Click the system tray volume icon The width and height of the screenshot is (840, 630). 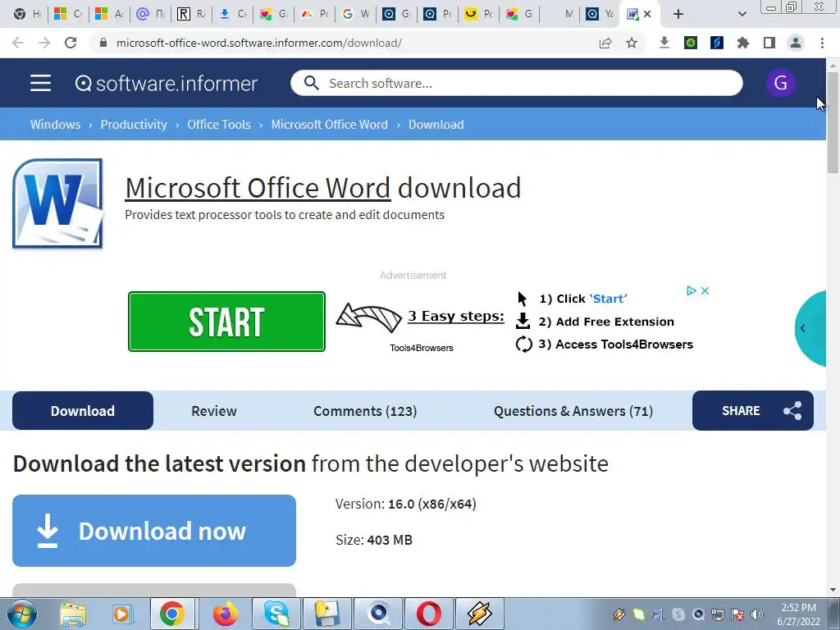pos(757,614)
